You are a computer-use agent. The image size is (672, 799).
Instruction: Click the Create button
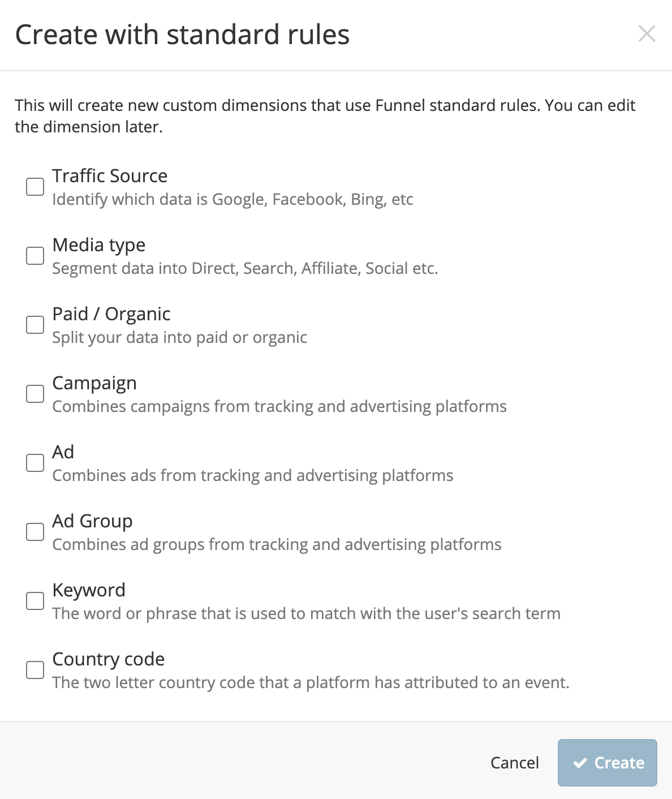coord(608,763)
